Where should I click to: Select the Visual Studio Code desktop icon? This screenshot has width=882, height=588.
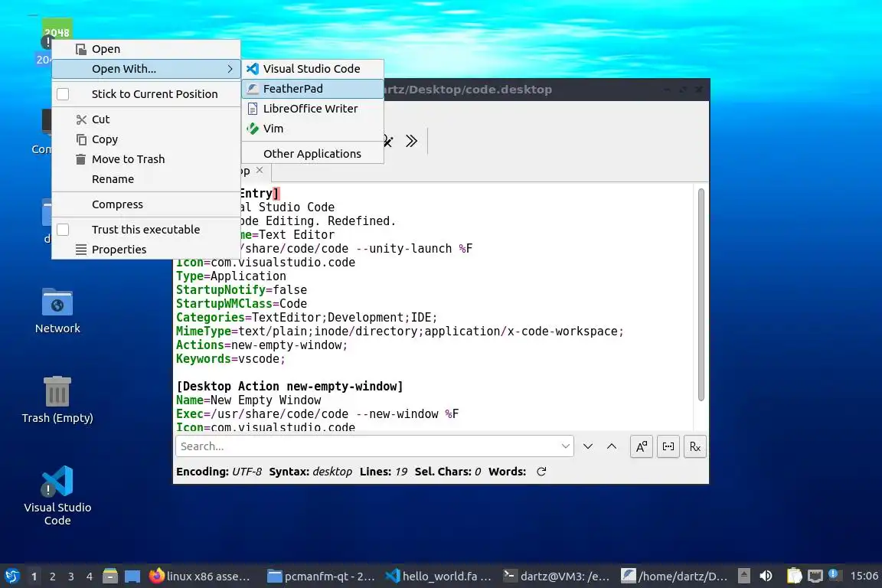(57, 495)
